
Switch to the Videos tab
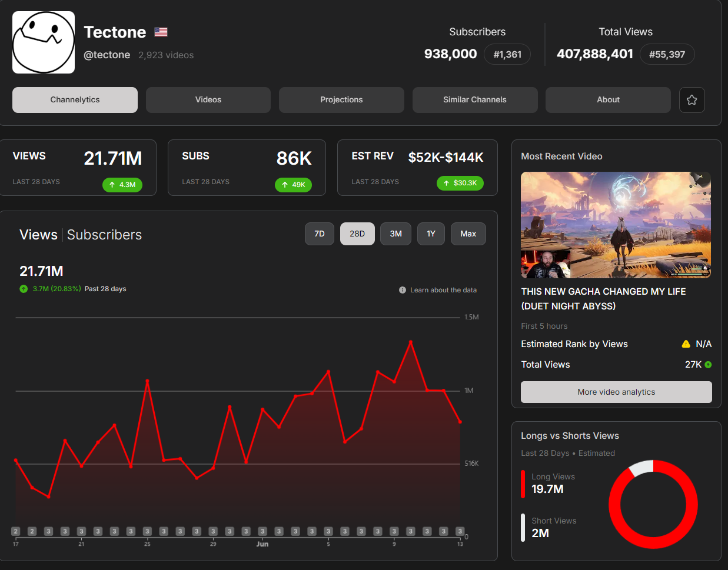click(x=208, y=100)
